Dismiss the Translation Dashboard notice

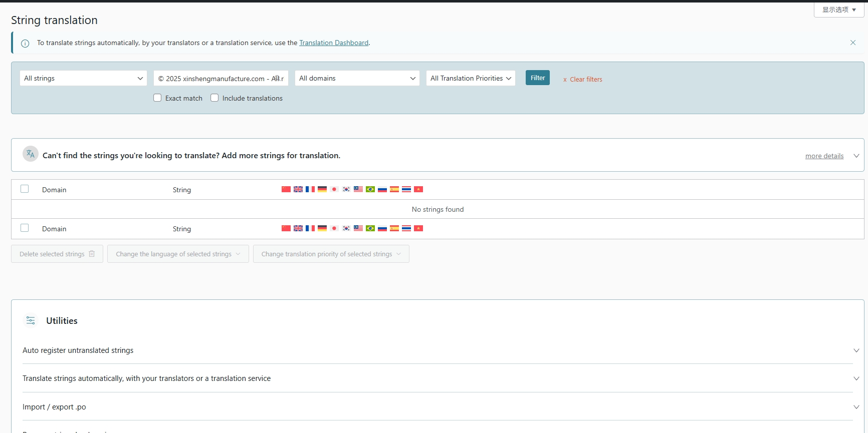[853, 43]
